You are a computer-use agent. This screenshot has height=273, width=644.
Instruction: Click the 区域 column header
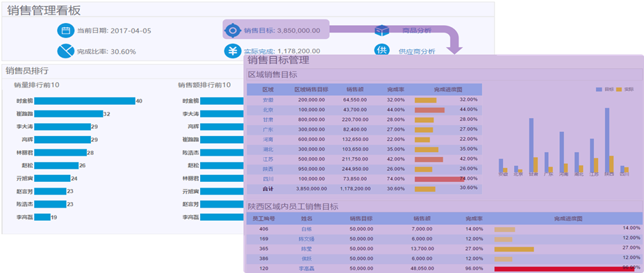pos(268,90)
